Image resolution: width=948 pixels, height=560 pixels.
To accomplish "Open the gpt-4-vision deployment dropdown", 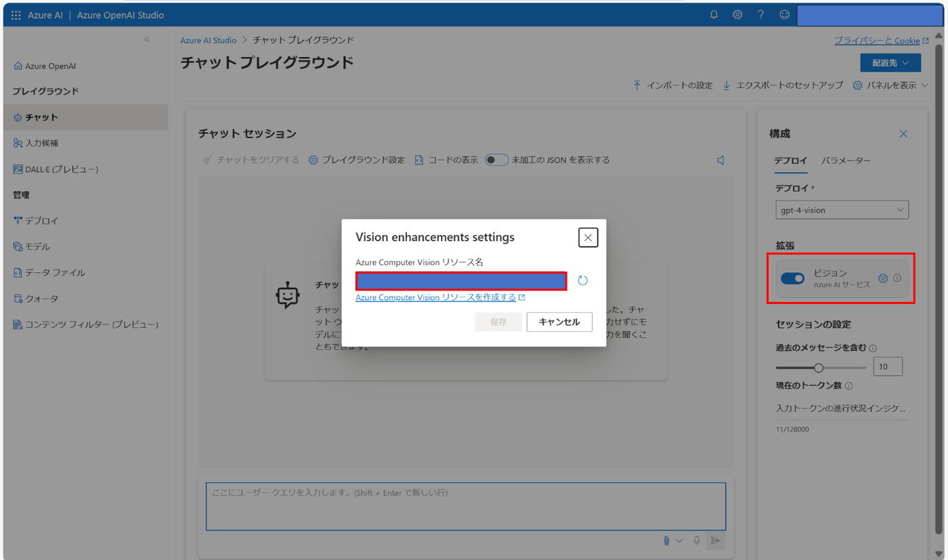I will click(842, 210).
